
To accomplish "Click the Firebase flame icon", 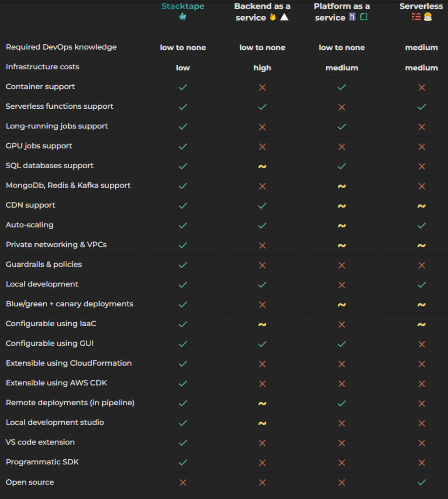I will (273, 17).
